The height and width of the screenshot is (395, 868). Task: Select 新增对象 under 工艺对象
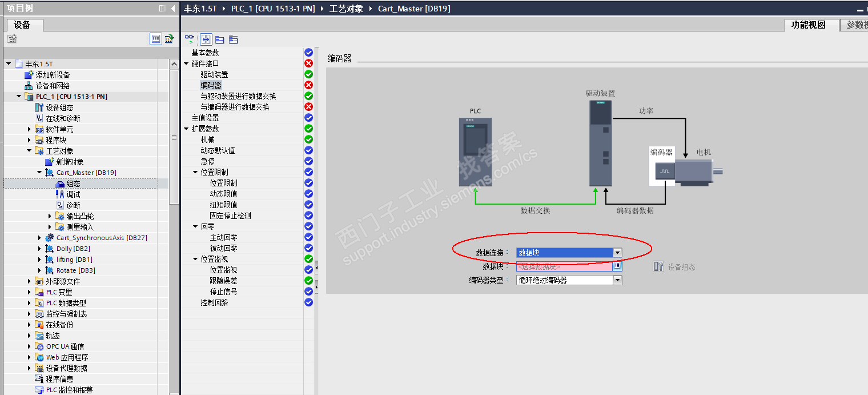pos(70,162)
